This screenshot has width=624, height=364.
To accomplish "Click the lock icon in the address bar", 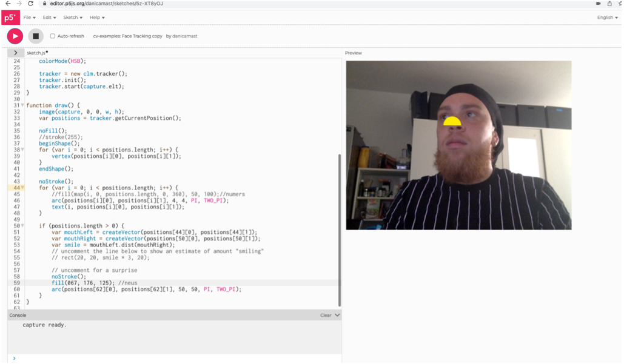I will (x=44, y=4).
